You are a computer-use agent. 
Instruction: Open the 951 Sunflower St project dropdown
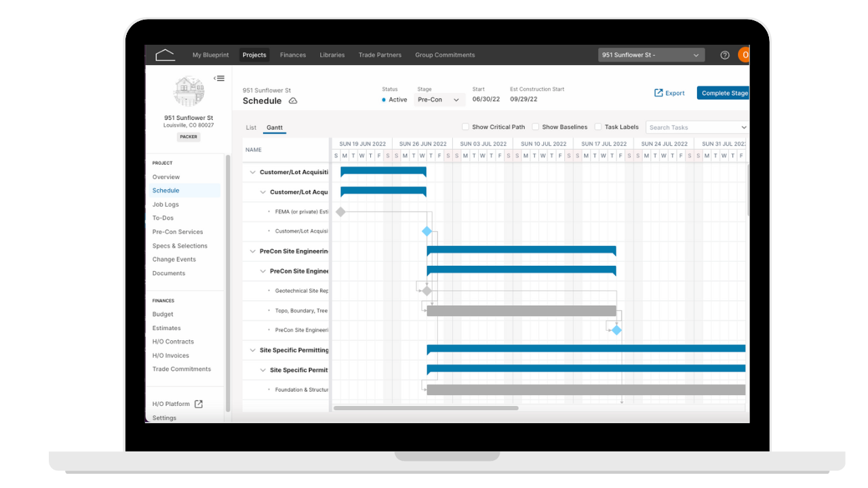651,55
